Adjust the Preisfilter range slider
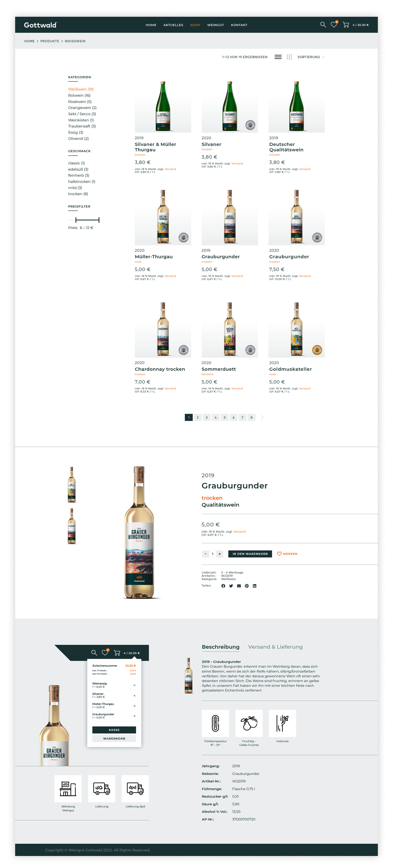The height and width of the screenshot is (868, 393). (x=87, y=220)
